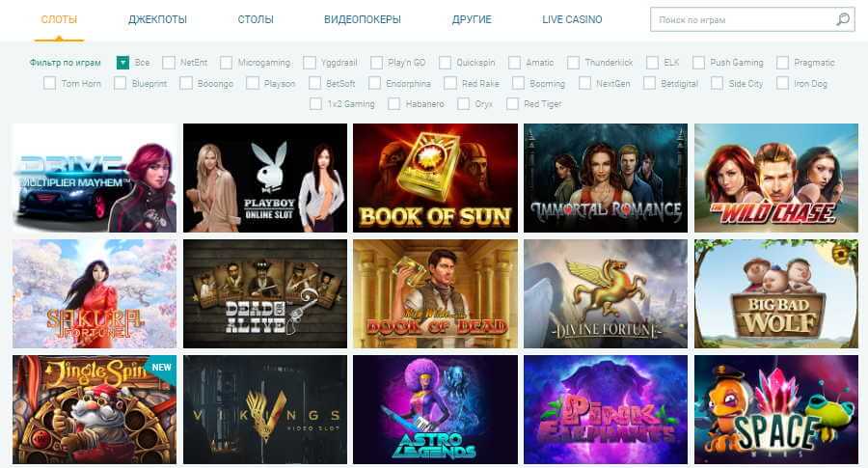Focus the game search input field
The image size is (868, 468).
[x=743, y=19]
